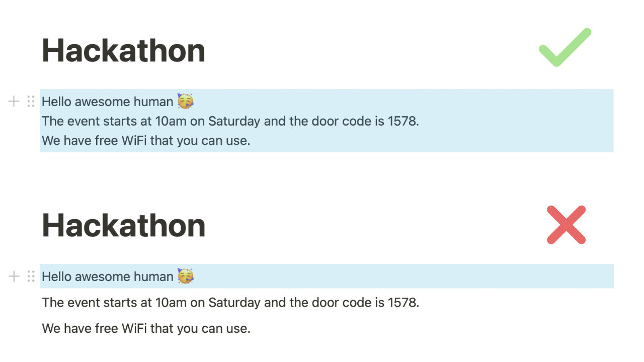The image size is (644, 362).
Task: Click the unhighlighted "We have free WiFi" line
Action: click(146, 329)
